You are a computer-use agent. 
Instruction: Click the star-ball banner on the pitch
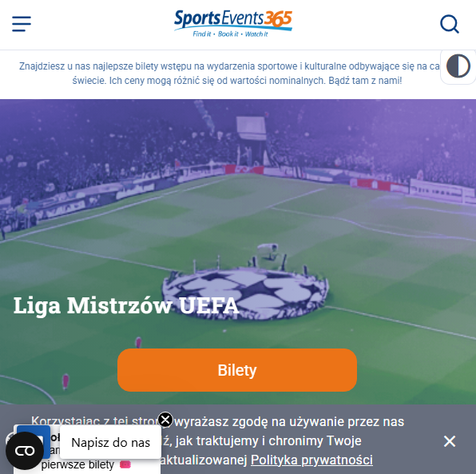(245, 293)
